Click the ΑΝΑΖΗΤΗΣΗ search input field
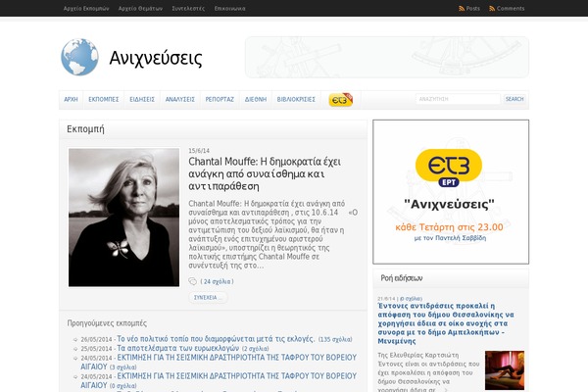 click(x=458, y=99)
